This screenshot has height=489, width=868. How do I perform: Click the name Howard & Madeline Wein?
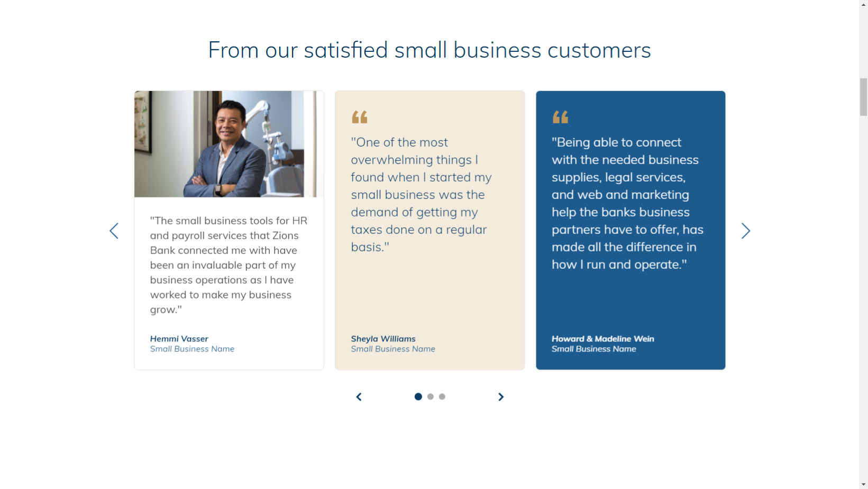602,339
